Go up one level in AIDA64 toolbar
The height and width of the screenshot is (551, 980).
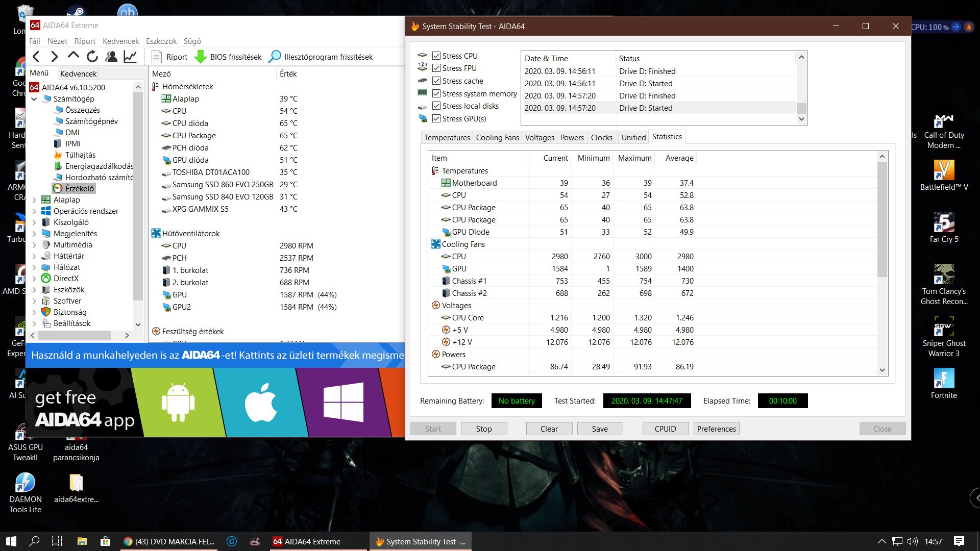pos(73,57)
